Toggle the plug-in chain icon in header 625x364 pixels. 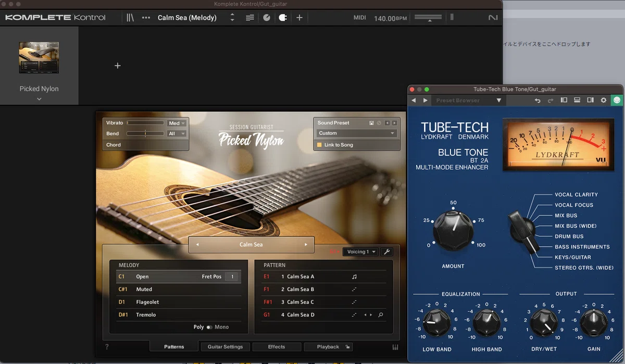(x=283, y=18)
